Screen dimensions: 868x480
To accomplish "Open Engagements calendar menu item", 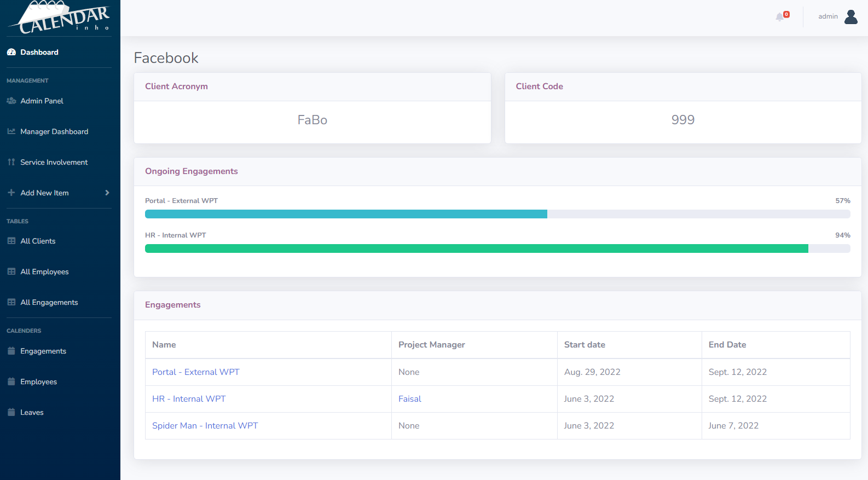I will 43,351.
